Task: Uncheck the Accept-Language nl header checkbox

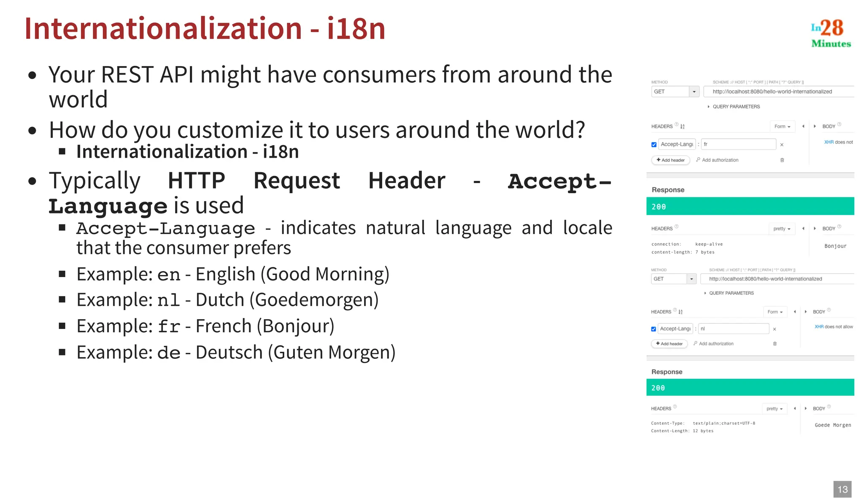Action: coord(653,329)
